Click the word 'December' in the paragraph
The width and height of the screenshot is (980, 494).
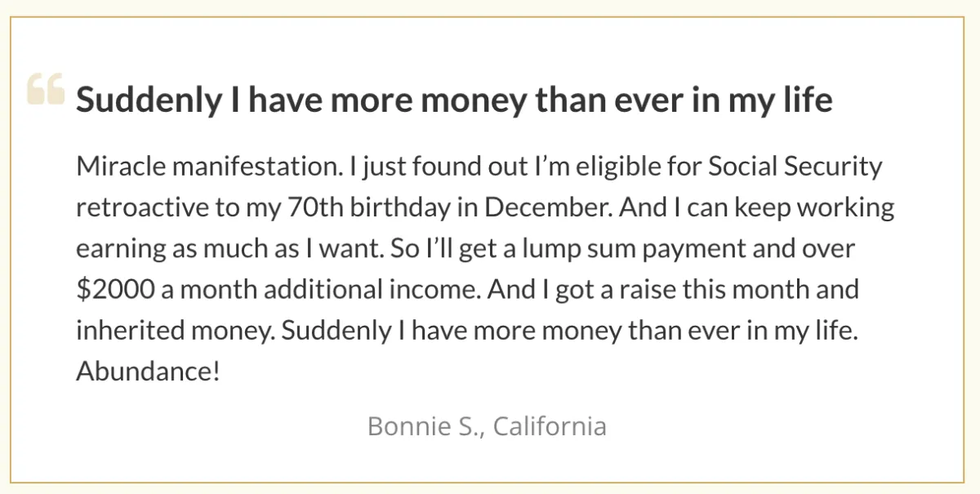tap(547, 207)
